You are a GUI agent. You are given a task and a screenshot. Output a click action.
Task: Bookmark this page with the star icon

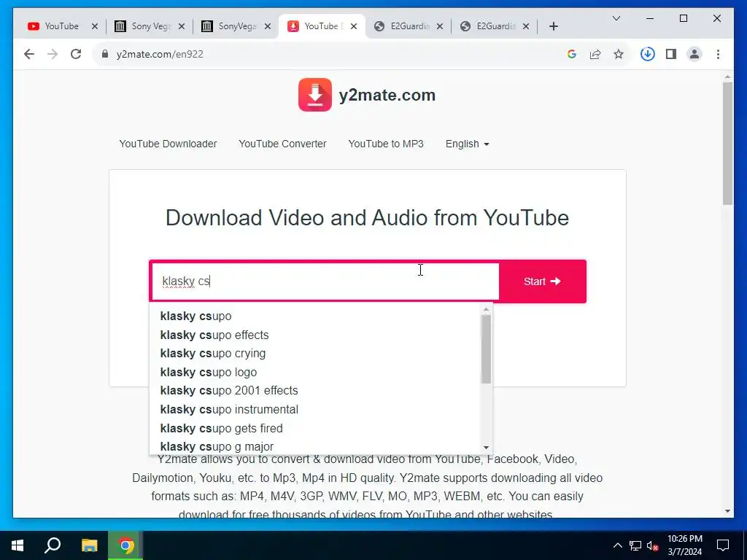click(x=619, y=54)
